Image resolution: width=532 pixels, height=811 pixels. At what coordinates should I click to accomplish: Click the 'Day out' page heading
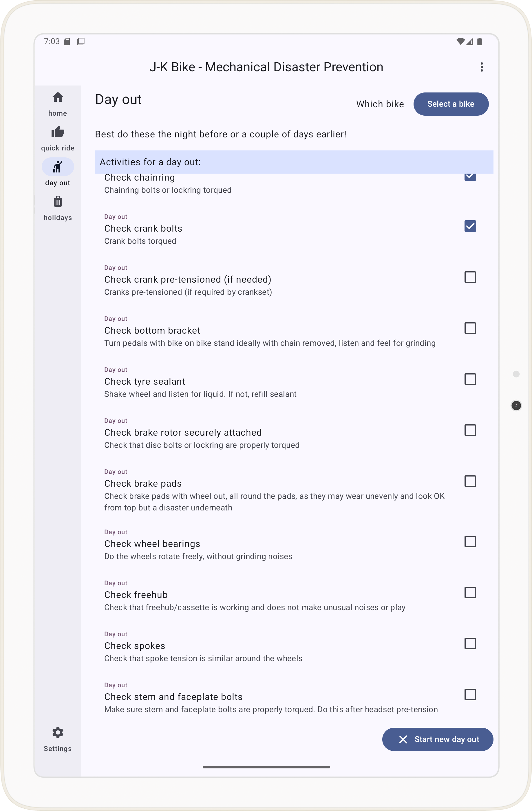pos(118,99)
